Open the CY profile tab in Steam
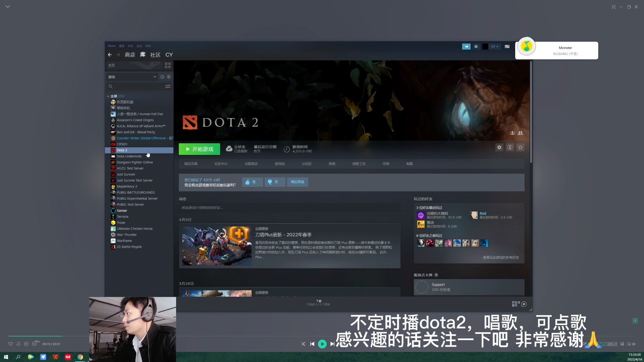This screenshot has height=362, width=644. (169, 55)
